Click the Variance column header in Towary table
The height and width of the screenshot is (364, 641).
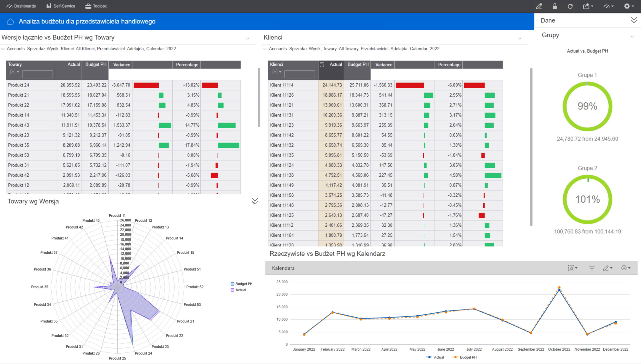121,65
